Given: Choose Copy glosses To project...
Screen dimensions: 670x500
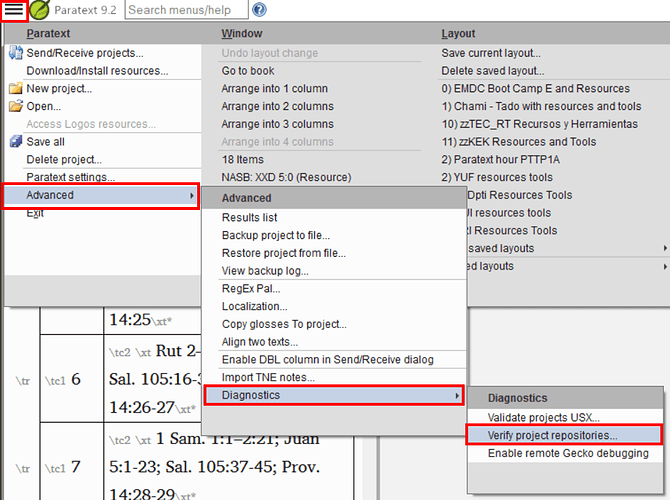Looking at the screenshot, I should (284, 324).
